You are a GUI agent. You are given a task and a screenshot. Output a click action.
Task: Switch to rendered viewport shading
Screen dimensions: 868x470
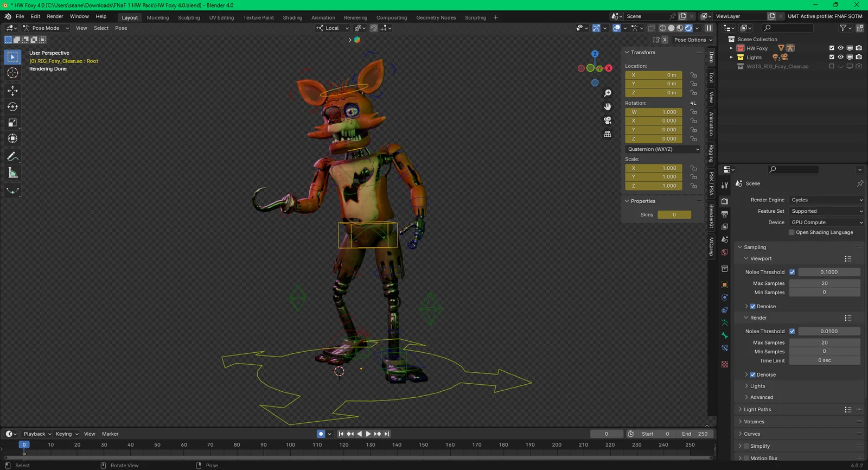pyautogui.click(x=688, y=28)
